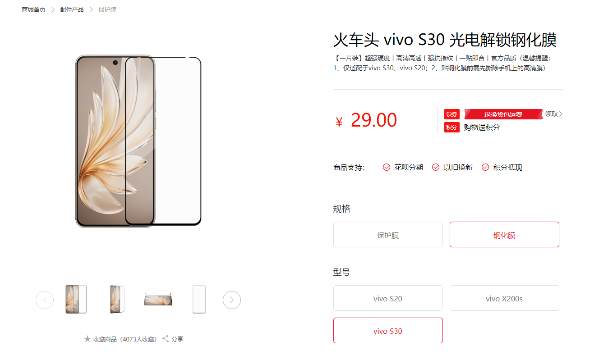Click the star icon to favorite product

88,339
